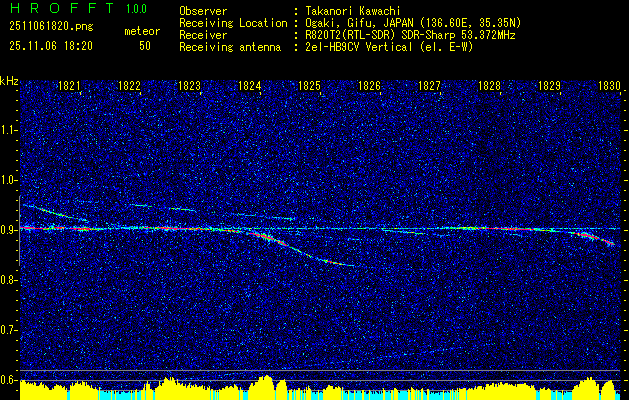
Task: Click the short echo trace above carrier near 1821
Action: pyautogui.click(x=55, y=213)
